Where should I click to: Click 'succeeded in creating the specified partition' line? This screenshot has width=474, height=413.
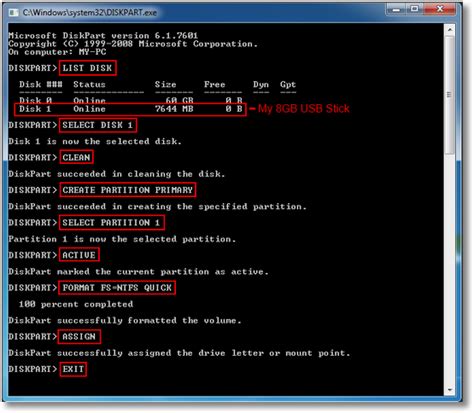157,206
